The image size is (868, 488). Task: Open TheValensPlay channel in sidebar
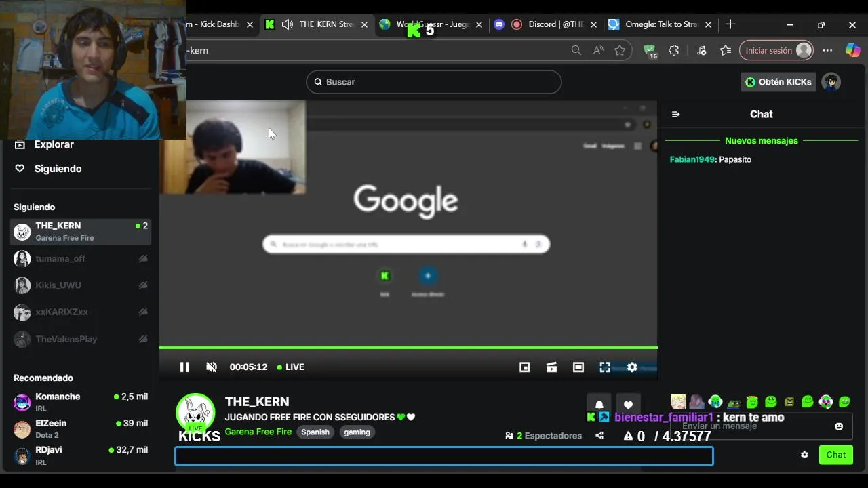[x=81, y=339]
